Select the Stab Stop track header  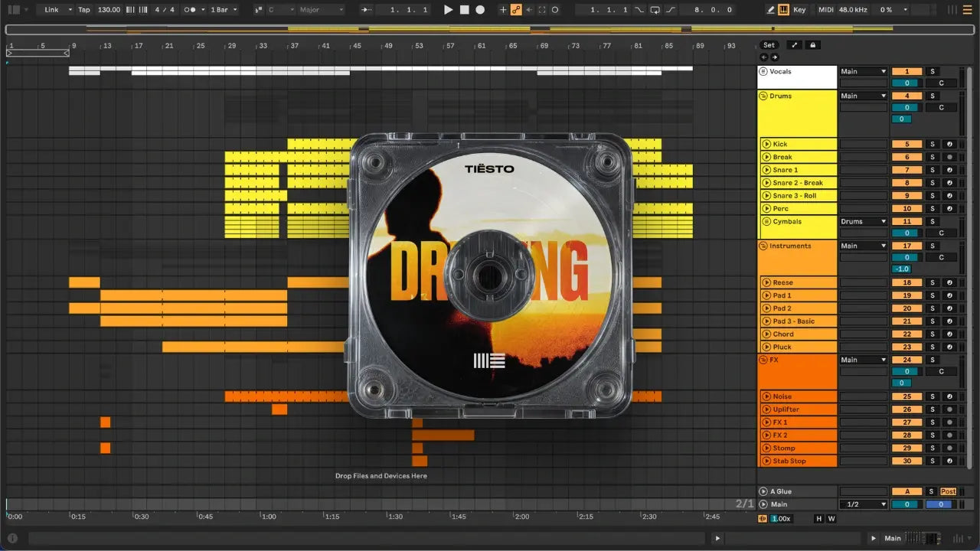(799, 461)
